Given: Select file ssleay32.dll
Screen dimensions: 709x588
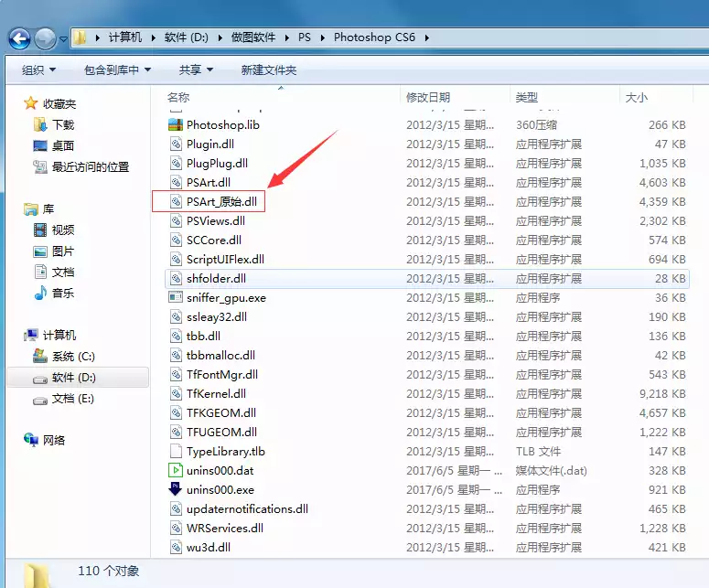Looking at the screenshot, I should point(217,316).
